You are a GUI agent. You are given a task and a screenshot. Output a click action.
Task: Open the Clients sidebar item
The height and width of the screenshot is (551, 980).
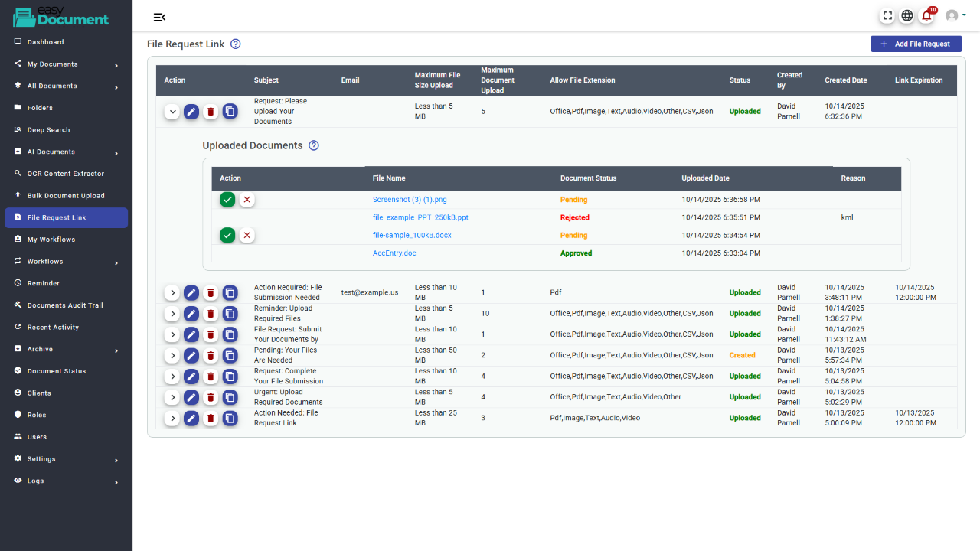[66, 393]
